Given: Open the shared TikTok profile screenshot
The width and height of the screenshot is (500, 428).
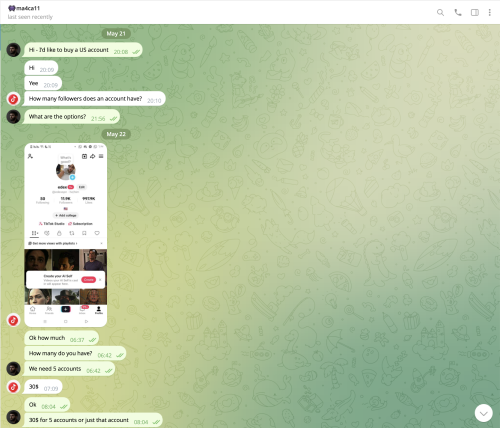Looking at the screenshot, I should [66, 235].
